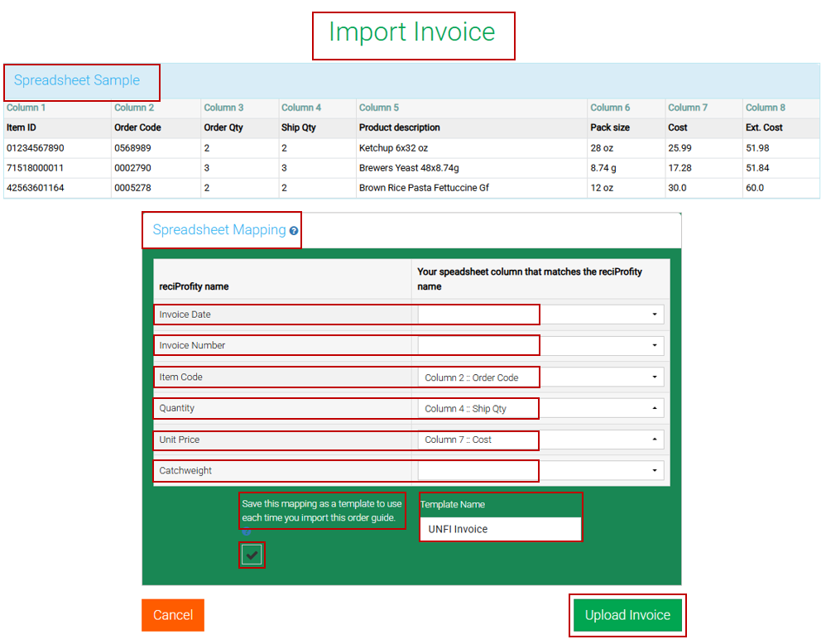Viewport: 826px width, 644px height.
Task: Open the Unit Price mapping dropdown
Action: tap(654, 440)
